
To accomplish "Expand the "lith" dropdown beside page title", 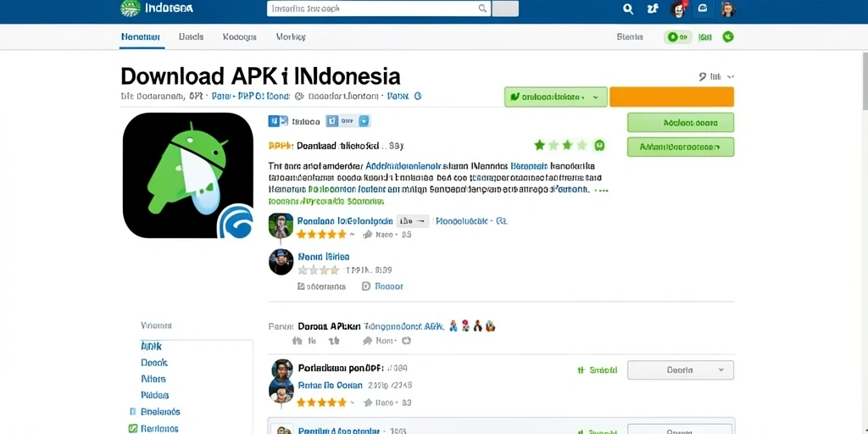I will point(717,76).
